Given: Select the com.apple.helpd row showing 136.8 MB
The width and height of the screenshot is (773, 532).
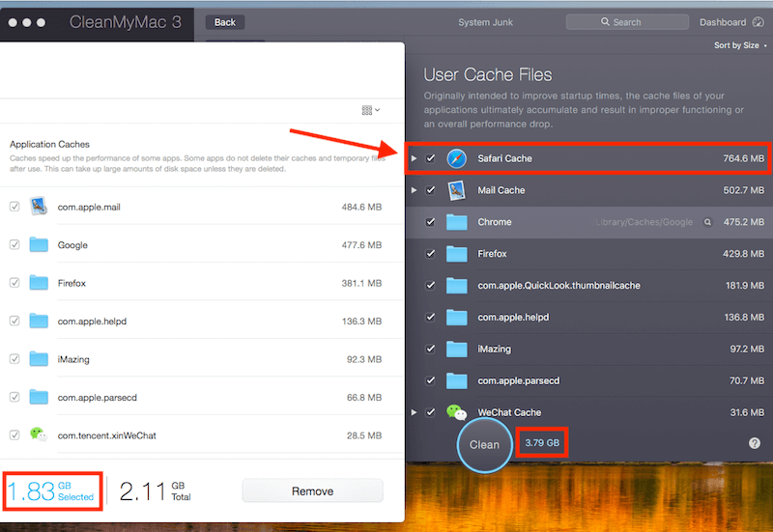Looking at the screenshot, I should [589, 318].
